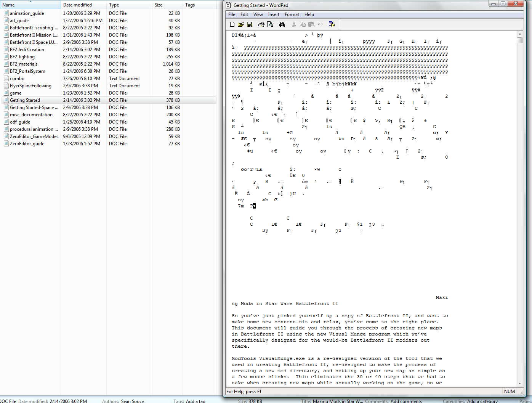Image resolution: width=532 pixels, height=403 pixels.
Task: Click the Undo arrow icon
Action: (x=320, y=24)
